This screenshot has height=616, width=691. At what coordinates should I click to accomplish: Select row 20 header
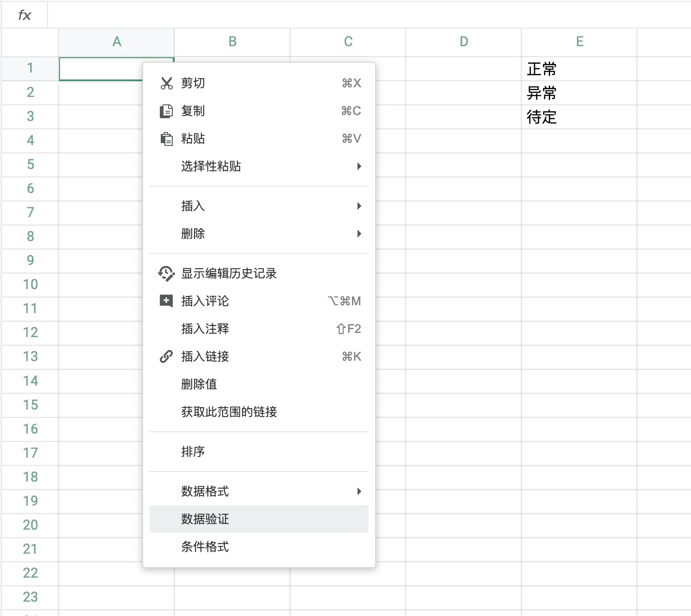(x=30, y=525)
